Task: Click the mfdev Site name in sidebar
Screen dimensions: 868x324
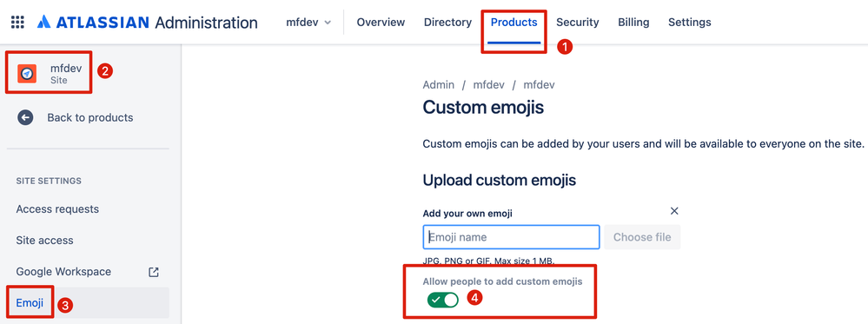Action: (x=66, y=69)
